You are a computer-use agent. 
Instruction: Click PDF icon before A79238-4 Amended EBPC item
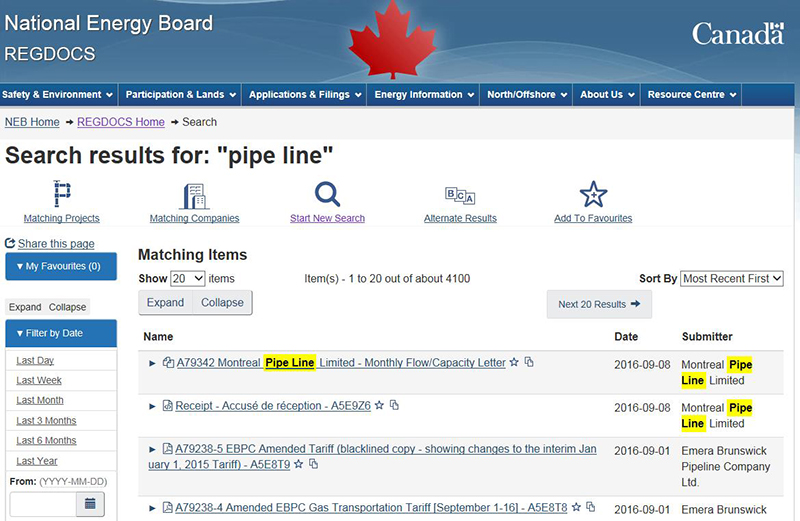[167, 507]
